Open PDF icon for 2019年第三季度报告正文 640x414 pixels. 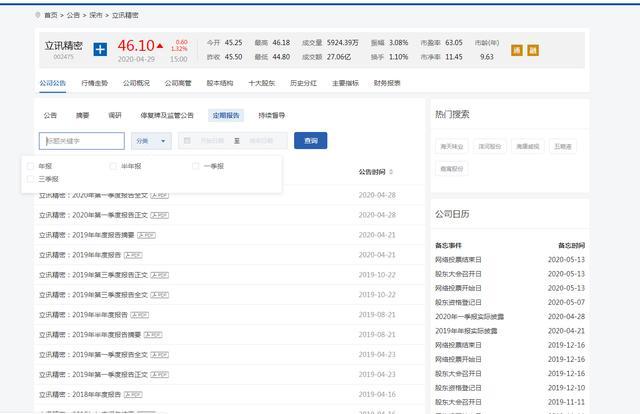[x=160, y=275]
